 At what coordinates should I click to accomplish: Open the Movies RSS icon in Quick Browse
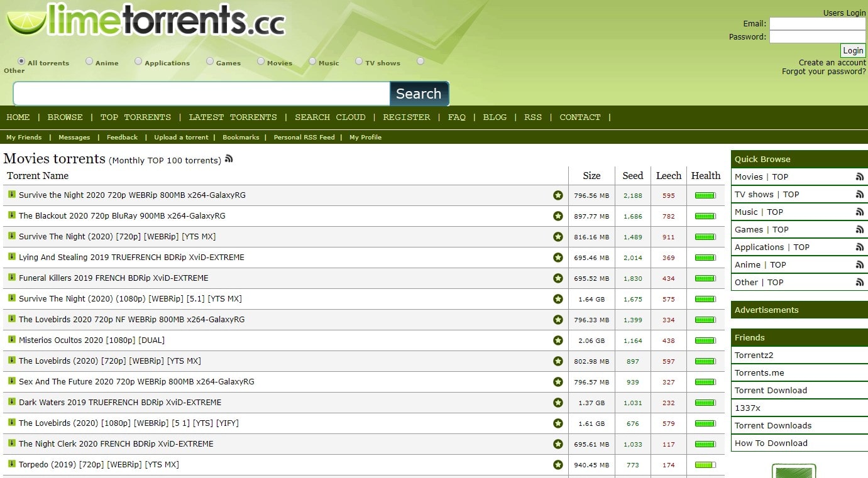point(859,177)
